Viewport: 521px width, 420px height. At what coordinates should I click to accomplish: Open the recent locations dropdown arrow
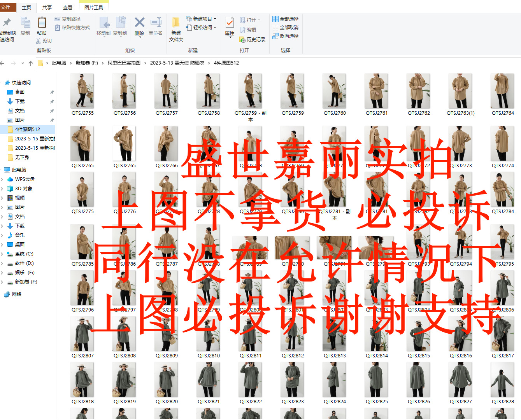[23, 63]
